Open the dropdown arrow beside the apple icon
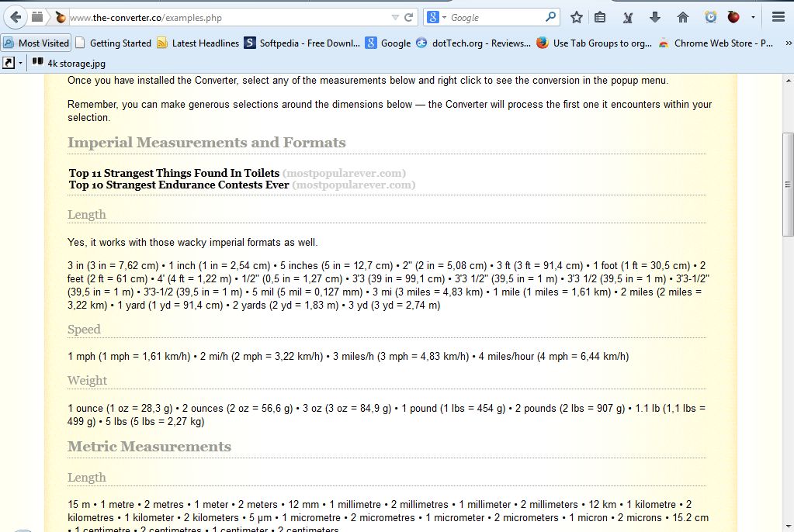The width and height of the screenshot is (794, 532). pyautogui.click(x=752, y=17)
